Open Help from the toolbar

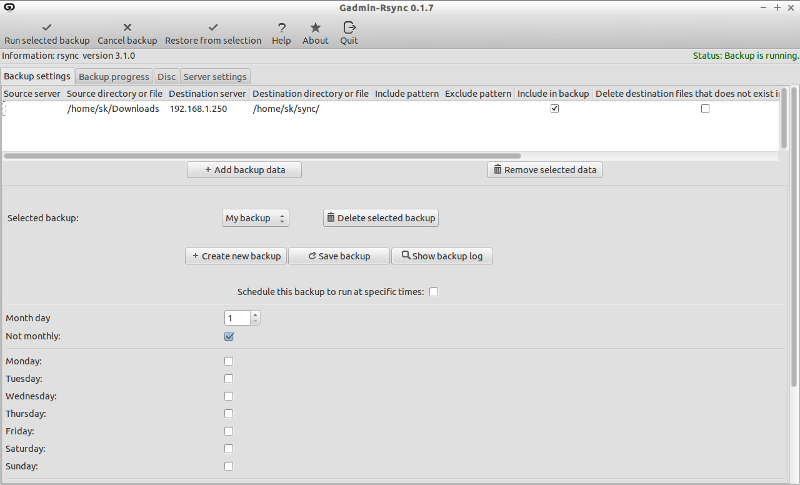pos(282,28)
